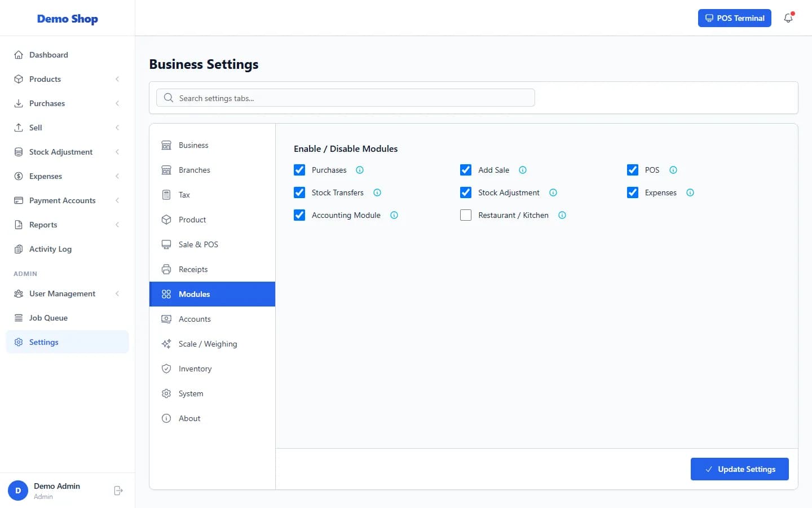Open the Business settings tab
Screen dimensions: 812x508
pos(212,145)
